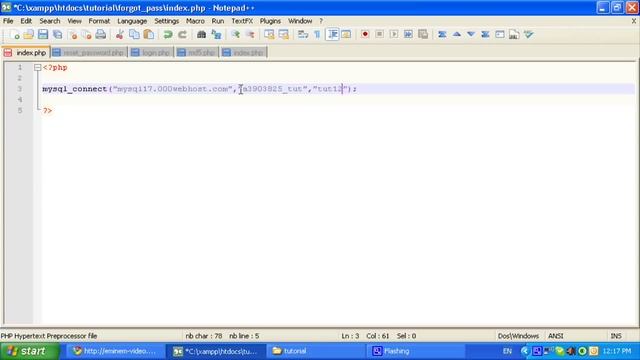Switch to the login.php tab
Viewport: 640px width, 360px height.
(x=151, y=53)
